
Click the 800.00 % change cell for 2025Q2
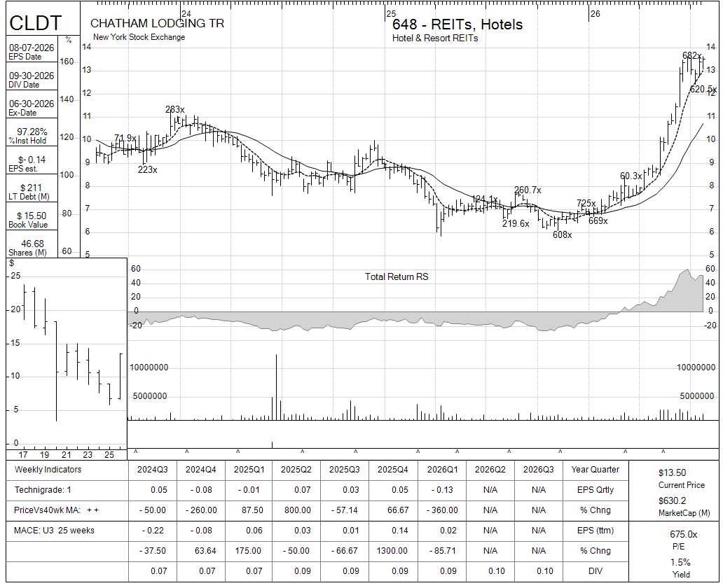click(x=298, y=510)
